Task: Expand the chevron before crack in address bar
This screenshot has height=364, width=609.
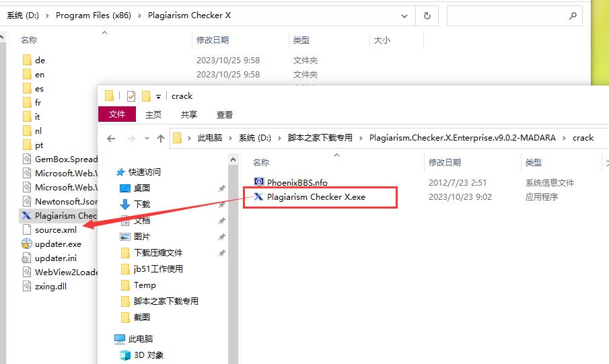Action: 564,138
